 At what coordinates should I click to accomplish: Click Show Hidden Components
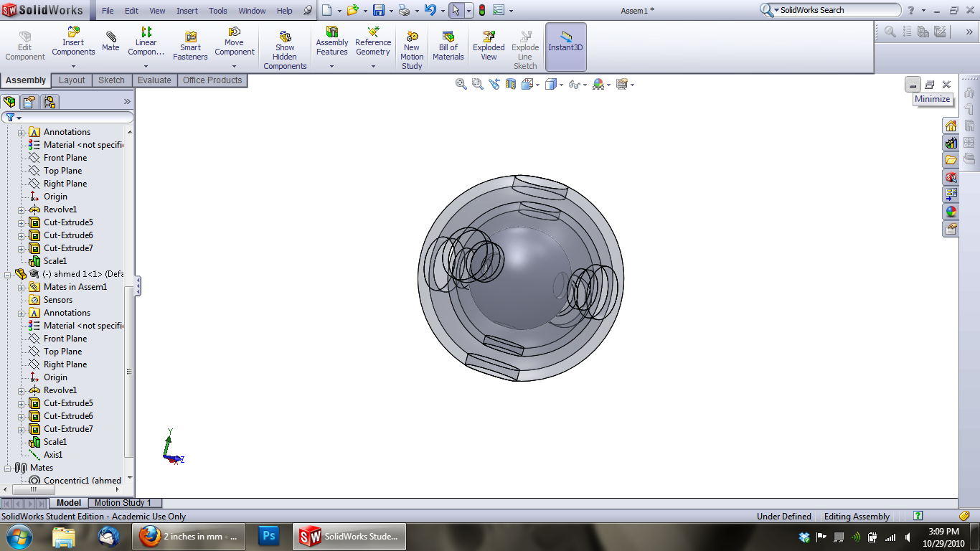(285, 50)
